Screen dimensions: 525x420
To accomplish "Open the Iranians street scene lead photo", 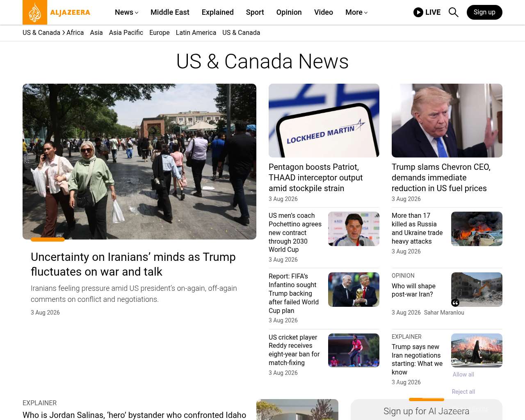I will point(139,162).
